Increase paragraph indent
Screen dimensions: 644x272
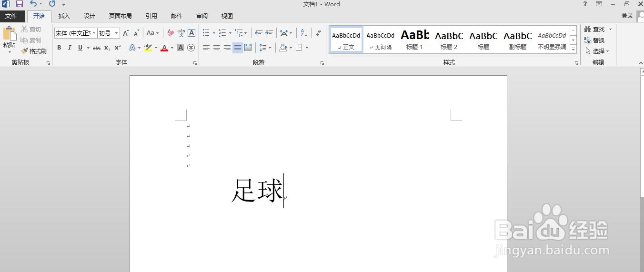click(269, 33)
